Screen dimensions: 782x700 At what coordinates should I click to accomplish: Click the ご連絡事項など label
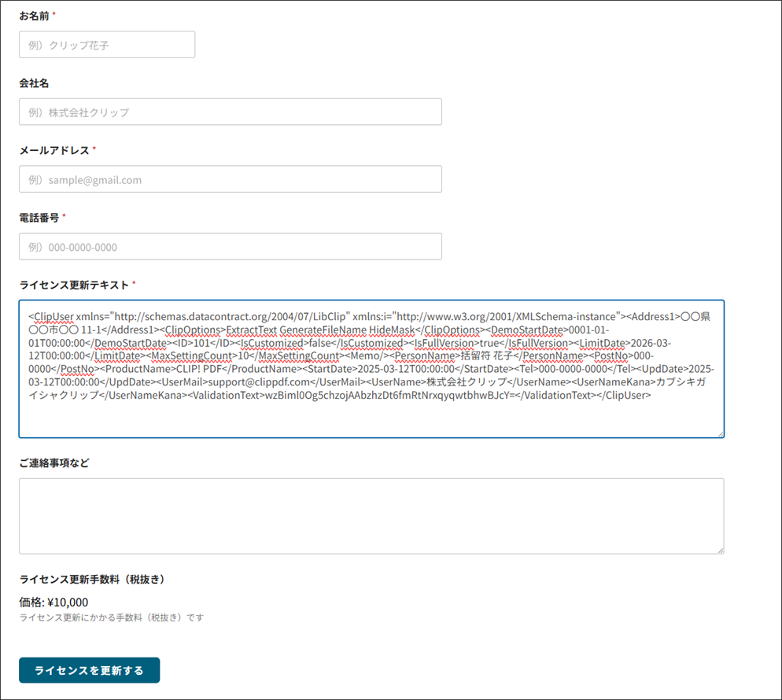54,462
